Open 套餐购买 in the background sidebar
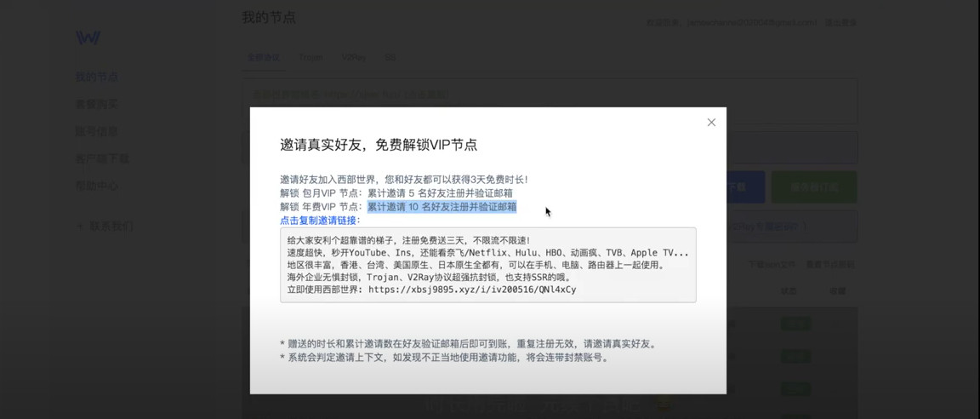Viewport: 980px width, 419px height. coord(97,105)
